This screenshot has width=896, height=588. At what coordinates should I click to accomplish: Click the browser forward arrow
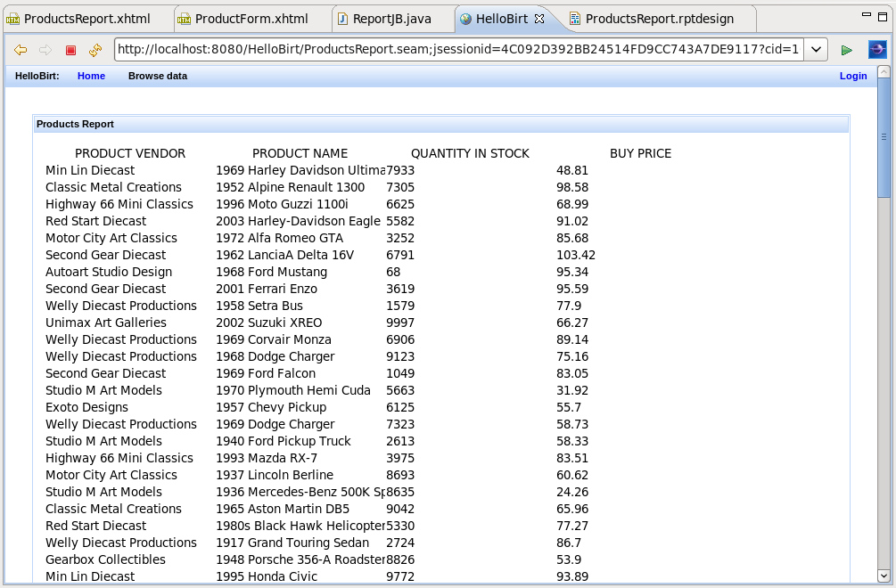(x=45, y=50)
